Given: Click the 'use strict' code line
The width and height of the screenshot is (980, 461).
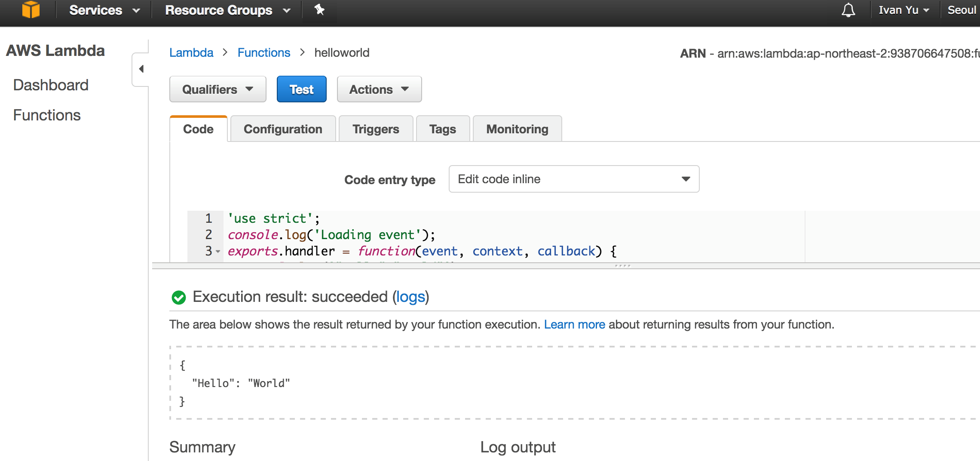Looking at the screenshot, I should coord(274,218).
